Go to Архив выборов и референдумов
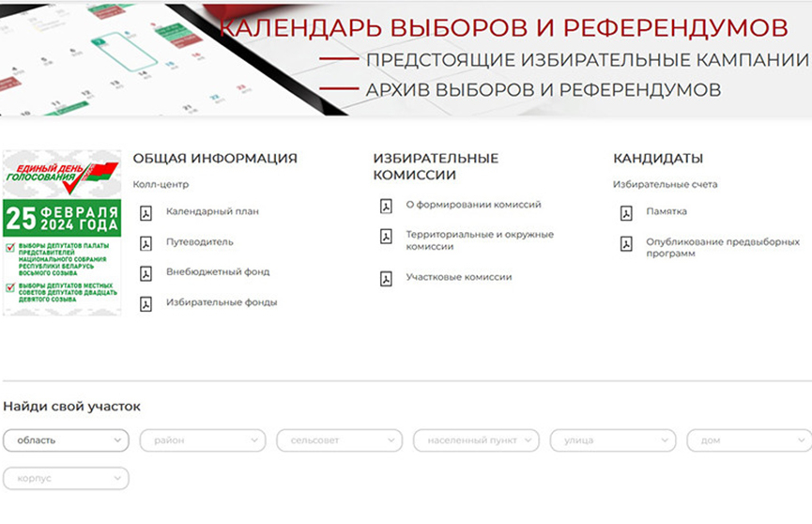Viewport: 812px width, 524px height. 544,90
